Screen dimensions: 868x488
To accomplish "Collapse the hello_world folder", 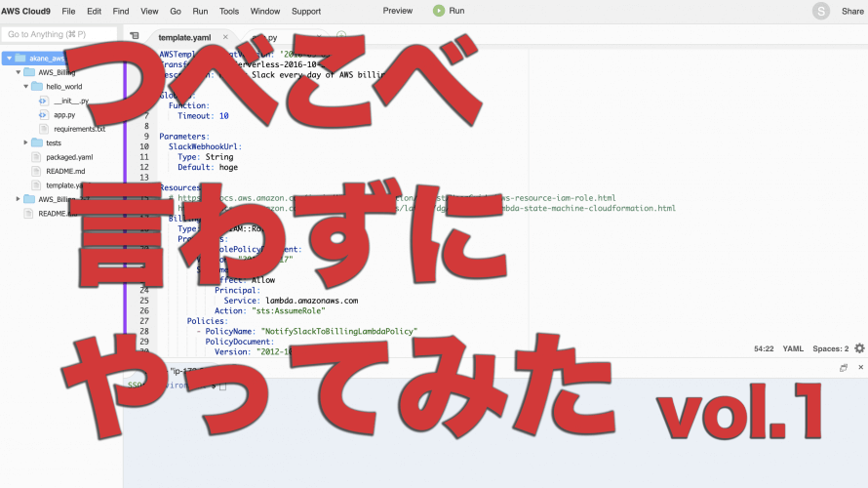I will [26, 87].
